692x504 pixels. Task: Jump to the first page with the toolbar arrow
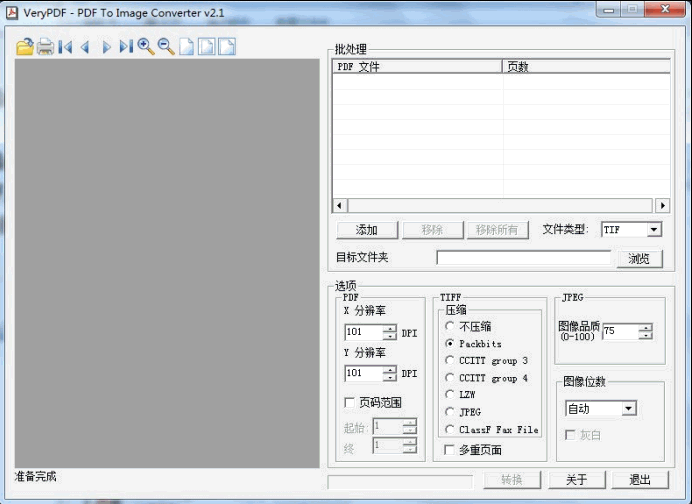pyautogui.click(x=65, y=47)
